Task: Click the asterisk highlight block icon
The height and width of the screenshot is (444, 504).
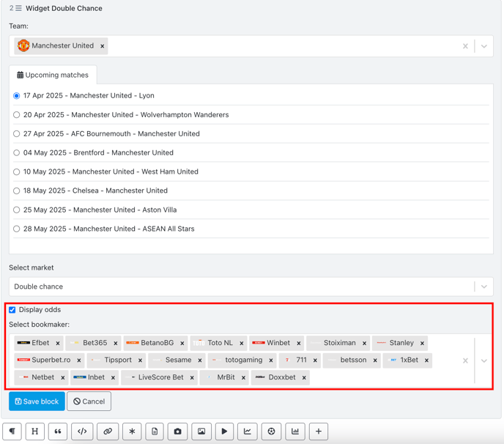Action: pos(132,431)
